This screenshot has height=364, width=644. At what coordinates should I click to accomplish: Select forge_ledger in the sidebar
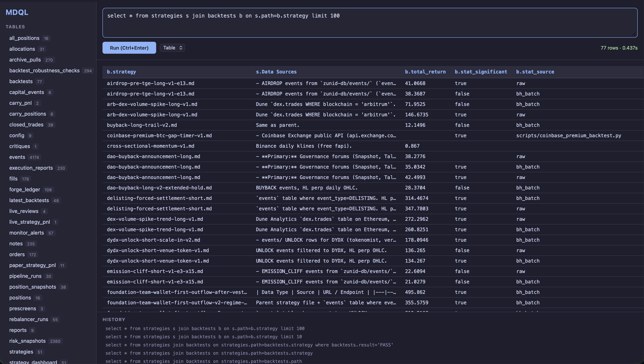(x=24, y=189)
